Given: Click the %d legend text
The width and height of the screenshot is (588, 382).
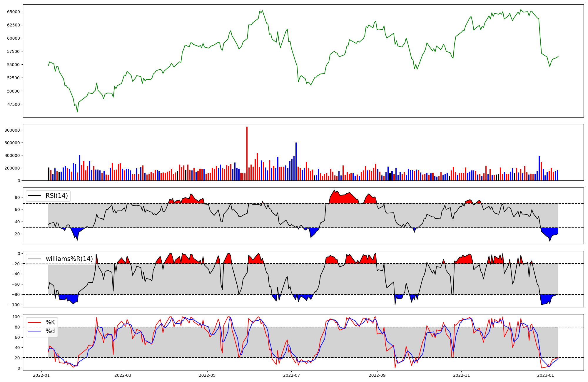Looking at the screenshot, I should [50, 331].
